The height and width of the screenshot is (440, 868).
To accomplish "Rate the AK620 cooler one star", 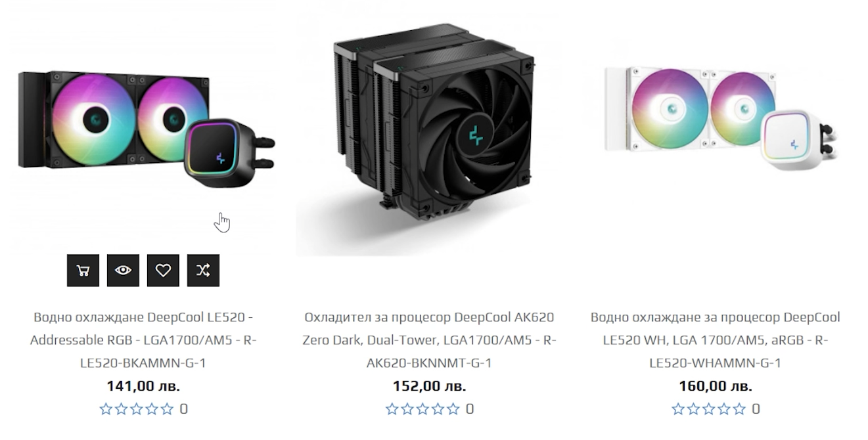I will pyautogui.click(x=392, y=409).
